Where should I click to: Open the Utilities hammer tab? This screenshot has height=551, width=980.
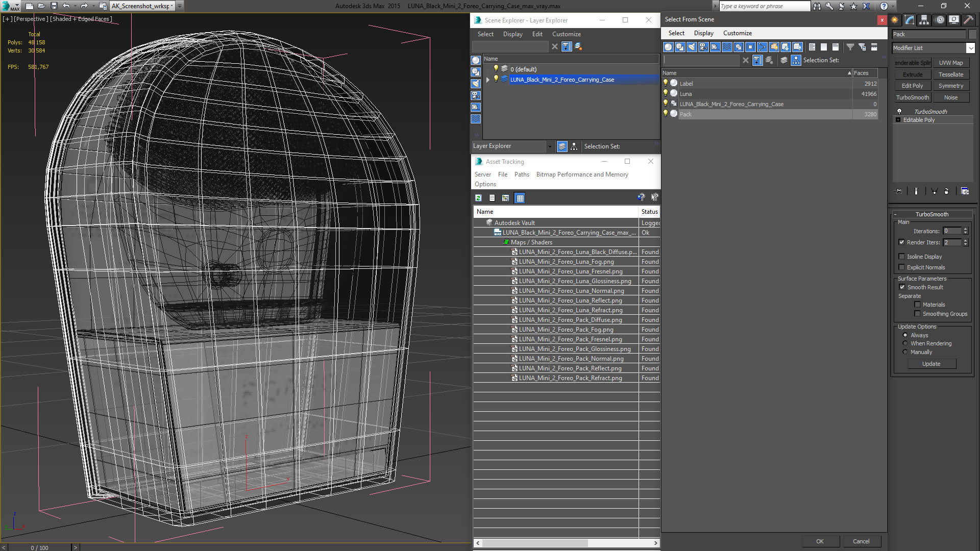(968, 20)
